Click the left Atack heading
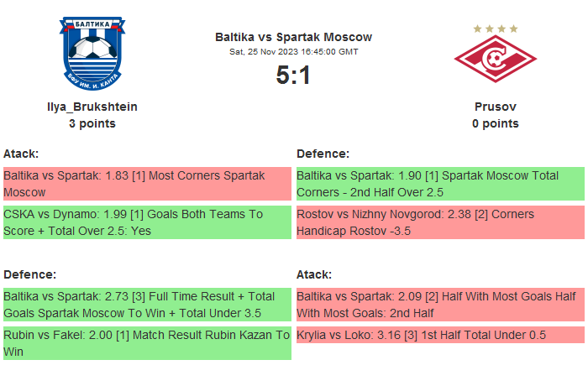This screenshot has width=588, height=386. [x=21, y=154]
